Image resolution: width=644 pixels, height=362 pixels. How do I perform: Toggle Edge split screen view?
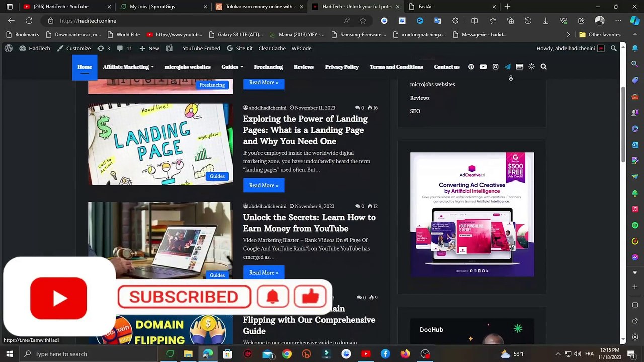point(474,21)
